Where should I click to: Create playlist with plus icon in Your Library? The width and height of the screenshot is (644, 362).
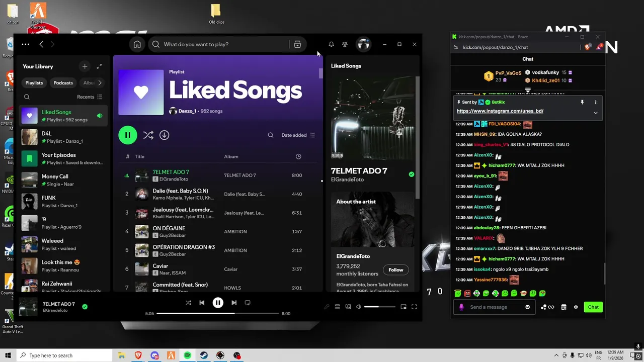85,66
